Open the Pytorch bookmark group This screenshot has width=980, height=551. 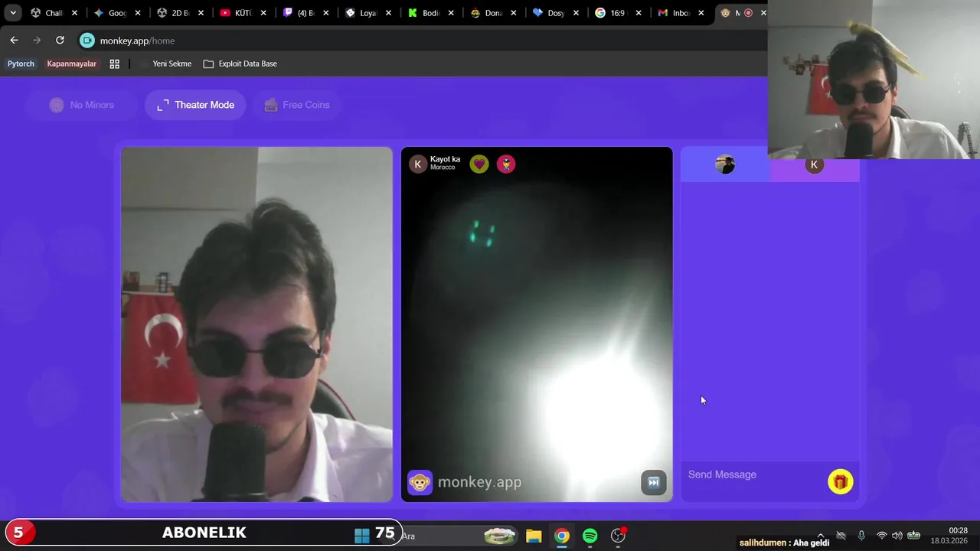pyautogui.click(x=21, y=64)
